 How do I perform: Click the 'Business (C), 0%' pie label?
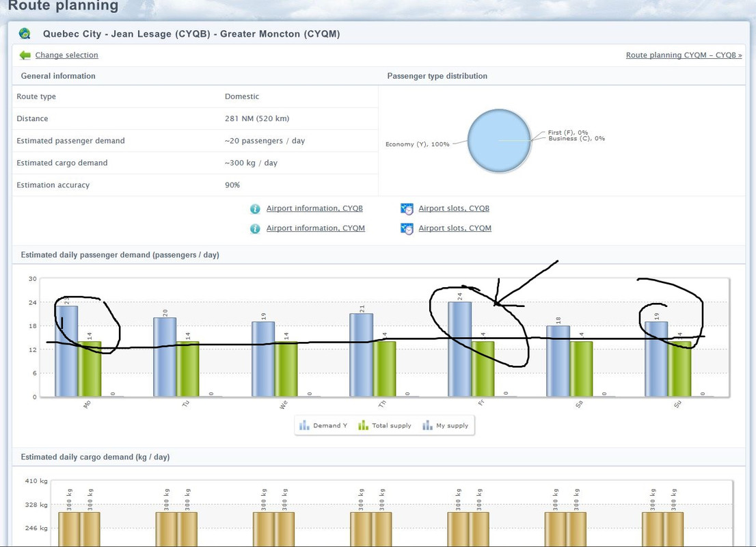coord(577,138)
